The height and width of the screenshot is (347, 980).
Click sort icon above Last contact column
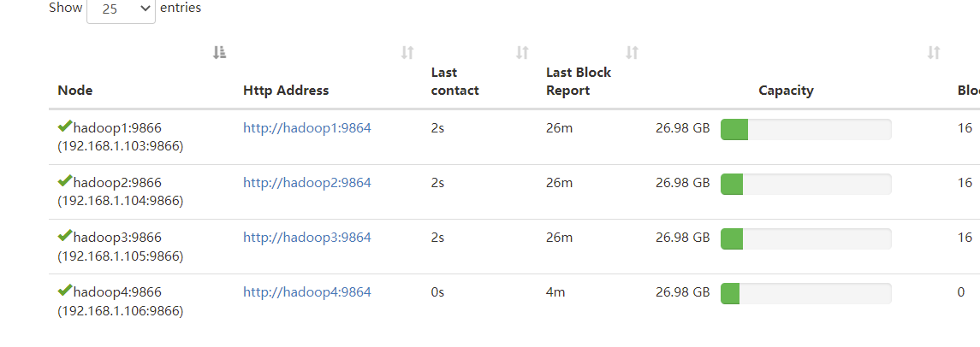pyautogui.click(x=522, y=53)
